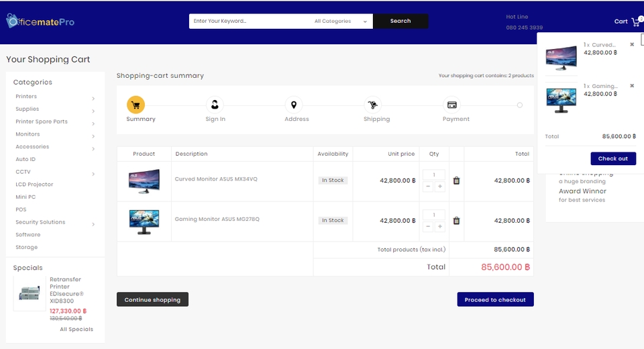Click the Sign In step label
Viewport: 644px width, 349px height.
point(215,119)
